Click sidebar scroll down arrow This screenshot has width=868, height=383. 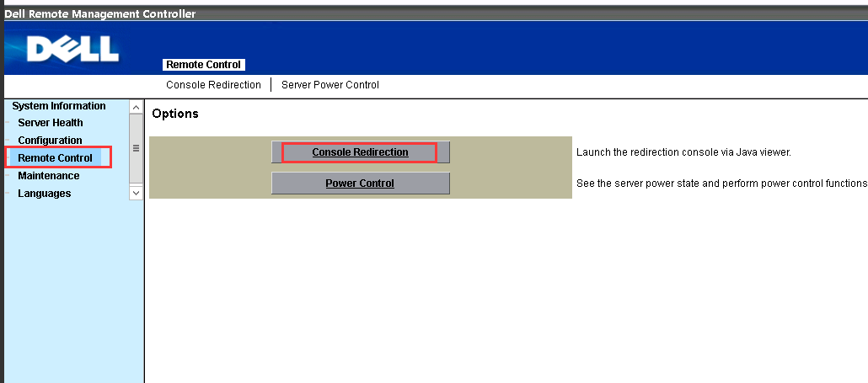[x=136, y=193]
